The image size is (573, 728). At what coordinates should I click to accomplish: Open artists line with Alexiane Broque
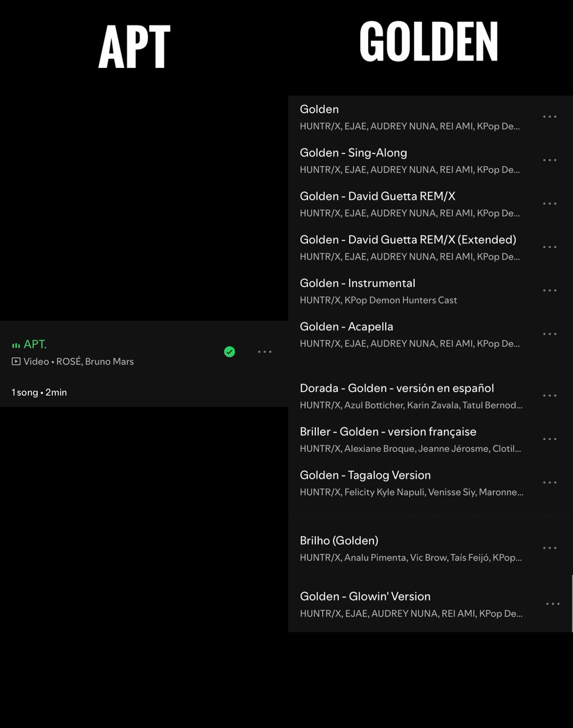point(410,449)
